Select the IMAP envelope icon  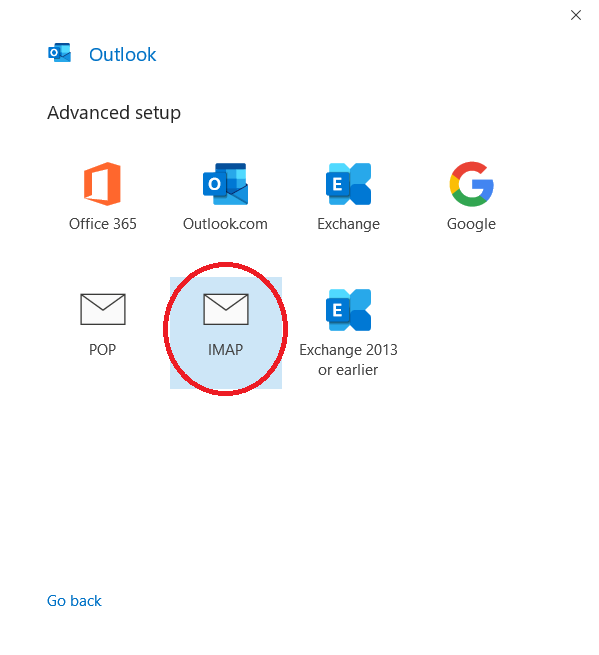click(226, 309)
